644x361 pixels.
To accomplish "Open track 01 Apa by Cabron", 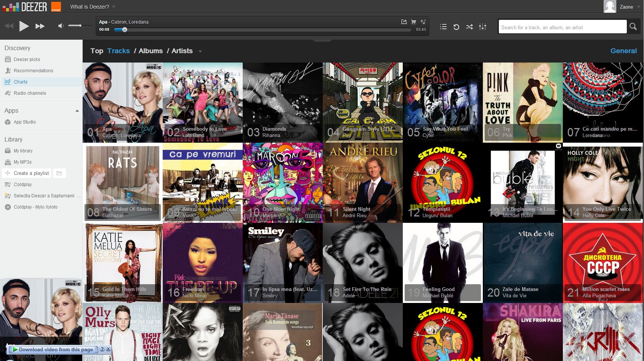I will pos(123,103).
